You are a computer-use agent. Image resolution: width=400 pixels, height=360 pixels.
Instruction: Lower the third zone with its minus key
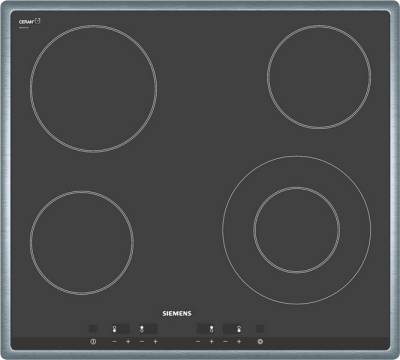point(198,342)
